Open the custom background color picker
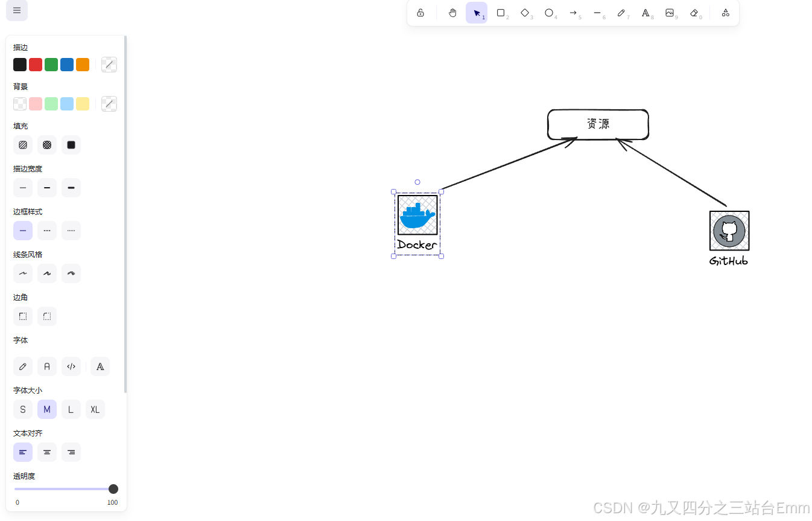The height and width of the screenshot is (521, 812). [109, 104]
